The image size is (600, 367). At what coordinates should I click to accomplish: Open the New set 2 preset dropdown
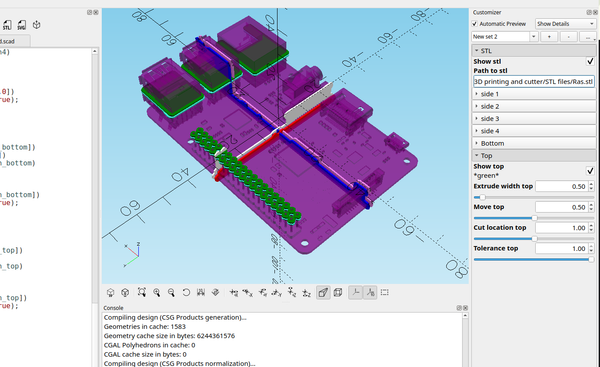pos(505,37)
